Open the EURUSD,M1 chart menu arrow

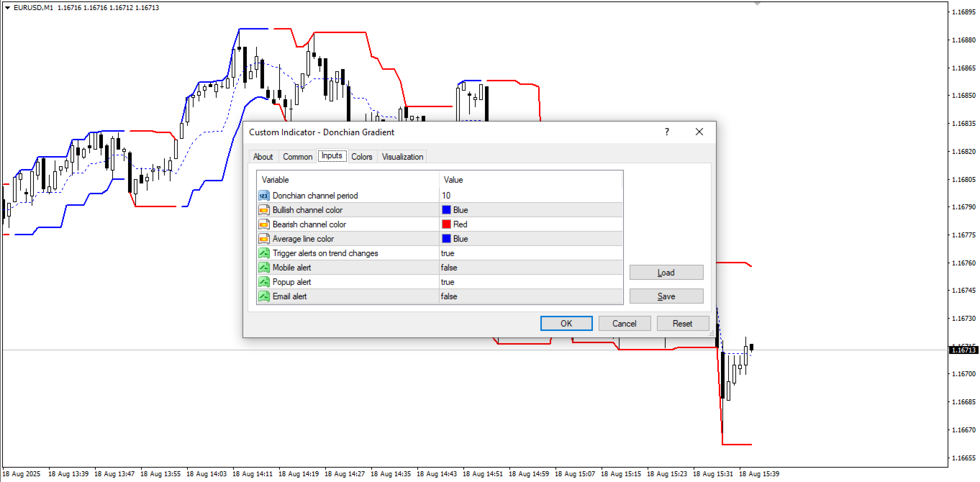point(7,7)
